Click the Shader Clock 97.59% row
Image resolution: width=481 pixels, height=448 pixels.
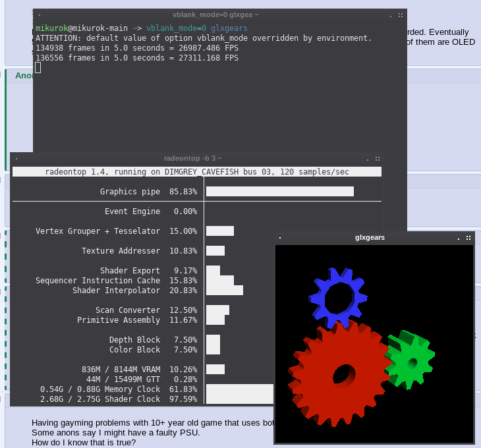click(119, 399)
